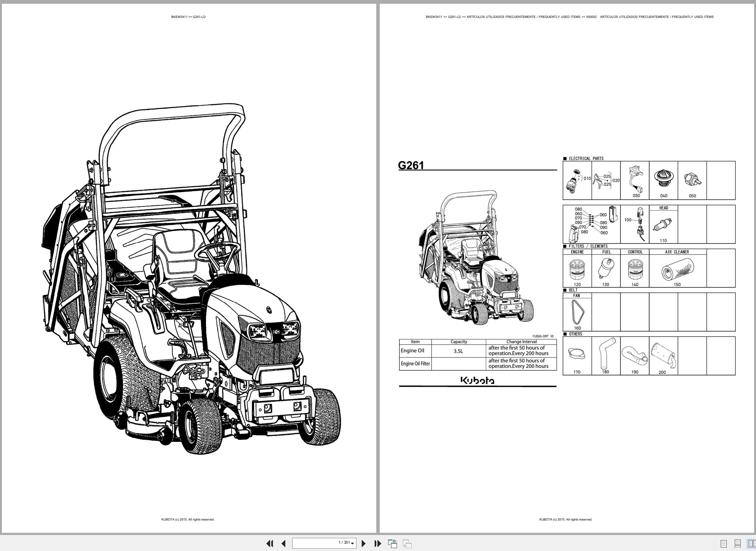The height and width of the screenshot is (551, 756).
Task: Click the BKIDK5411 >> G261-LD header on left page
Action: pyautogui.click(x=188, y=17)
